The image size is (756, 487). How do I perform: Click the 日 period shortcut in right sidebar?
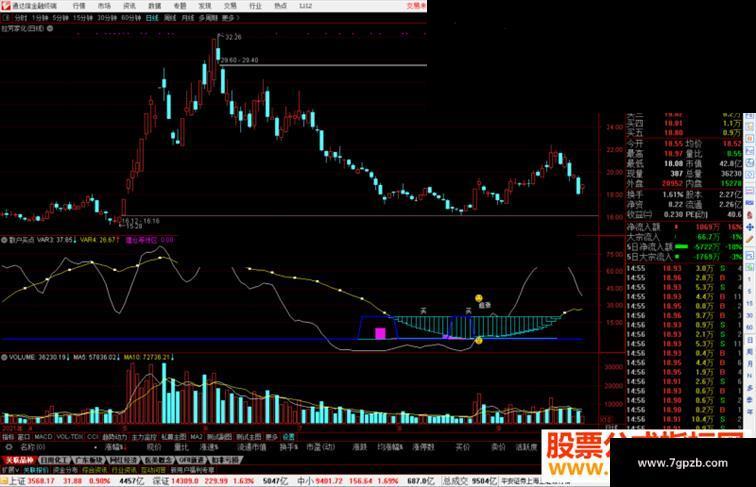(x=750, y=340)
